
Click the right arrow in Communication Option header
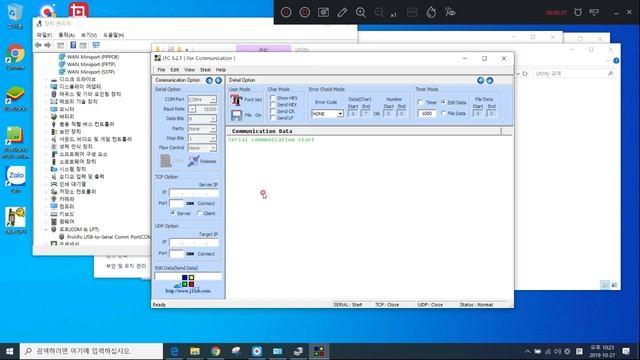[x=218, y=80]
